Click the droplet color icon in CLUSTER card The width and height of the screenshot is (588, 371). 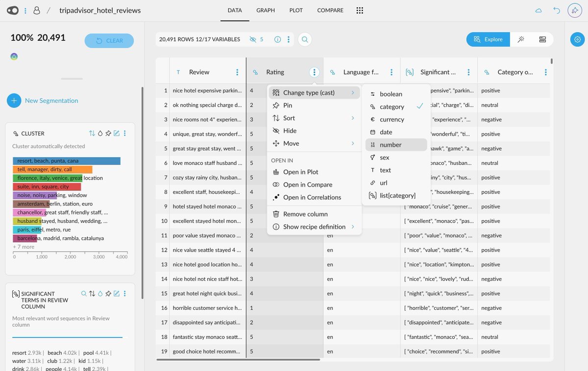(x=100, y=133)
